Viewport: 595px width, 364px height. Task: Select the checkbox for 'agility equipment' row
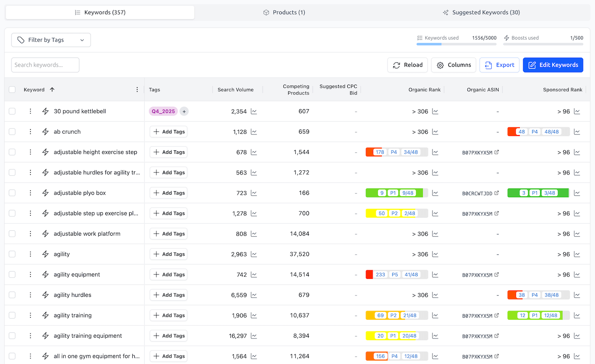coord(12,274)
